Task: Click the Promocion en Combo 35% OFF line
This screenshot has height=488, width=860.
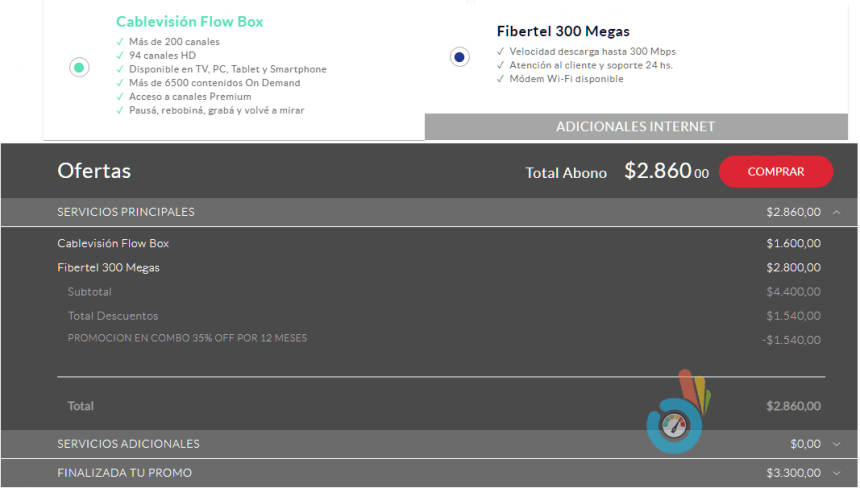Action: pos(187,338)
